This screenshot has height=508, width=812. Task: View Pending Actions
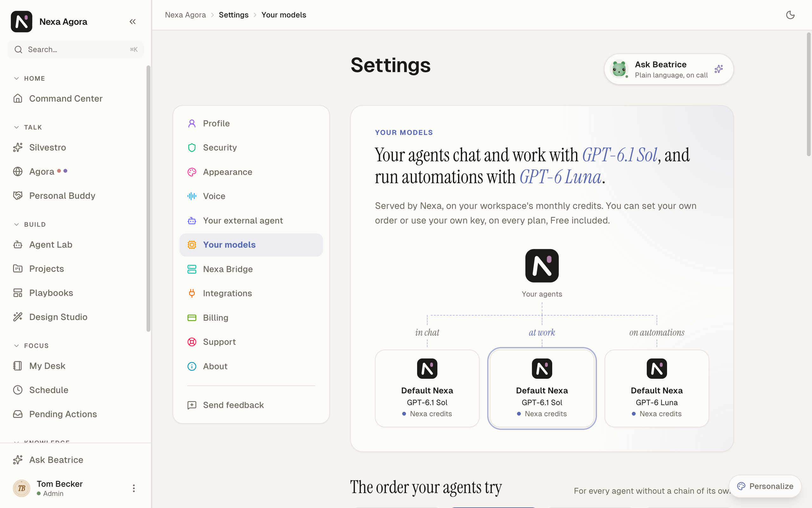coord(76,414)
